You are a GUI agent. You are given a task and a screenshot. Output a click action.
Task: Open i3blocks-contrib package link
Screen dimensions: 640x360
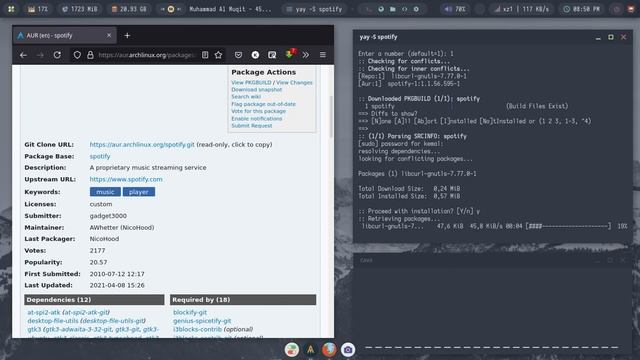pyautogui.click(x=197, y=329)
